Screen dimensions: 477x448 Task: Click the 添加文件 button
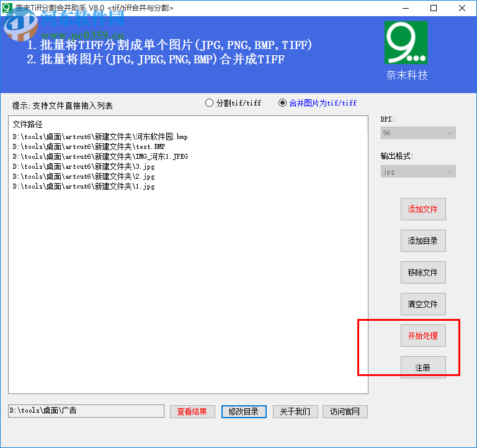point(423,209)
